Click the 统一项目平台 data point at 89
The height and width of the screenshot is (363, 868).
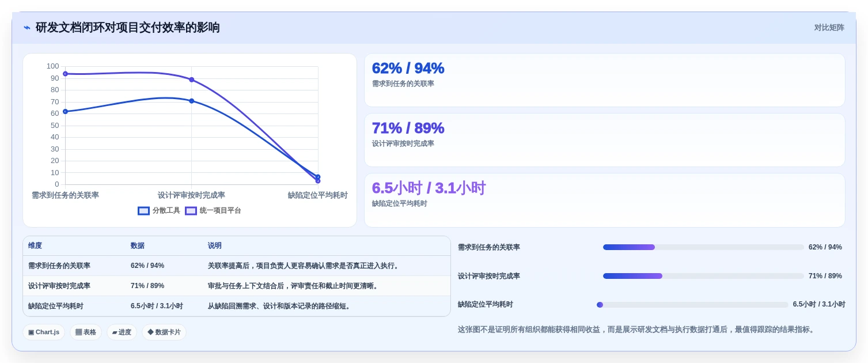[191, 80]
